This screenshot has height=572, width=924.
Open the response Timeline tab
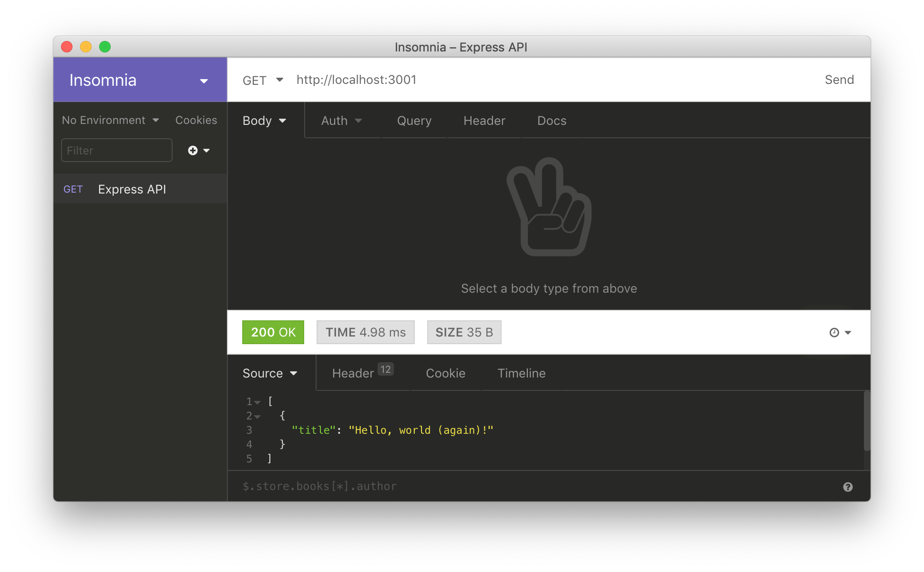tap(521, 373)
